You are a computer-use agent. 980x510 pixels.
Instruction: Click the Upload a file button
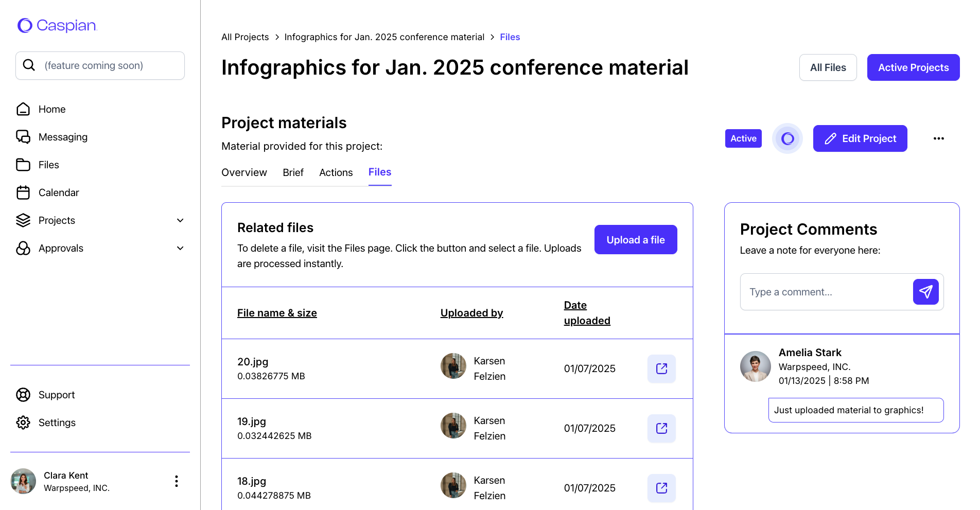(x=635, y=240)
